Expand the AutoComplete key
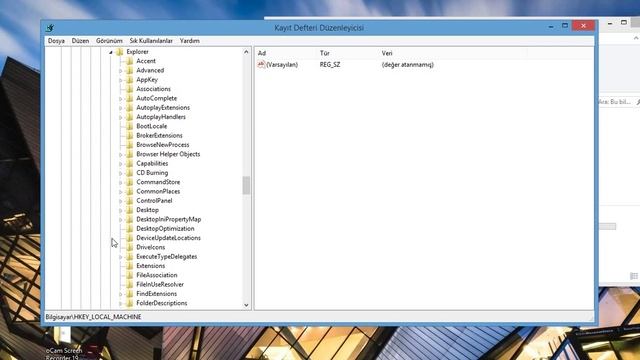640x360 pixels. click(120, 99)
